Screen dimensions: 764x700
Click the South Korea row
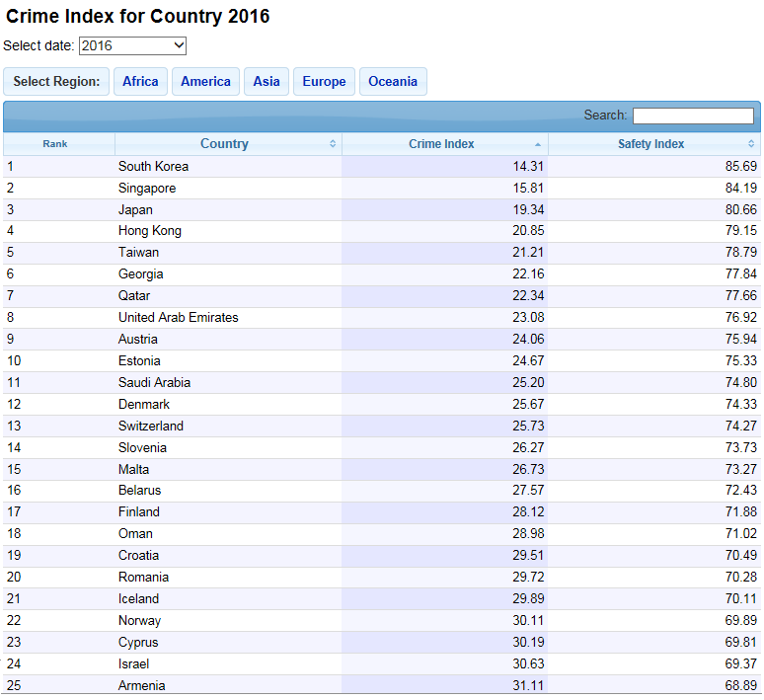tap(153, 166)
